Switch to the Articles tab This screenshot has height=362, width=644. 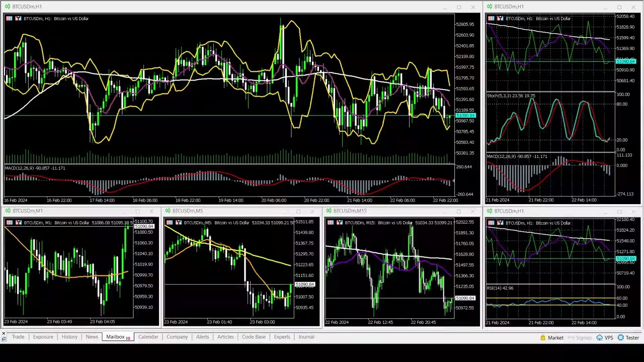(x=225, y=337)
